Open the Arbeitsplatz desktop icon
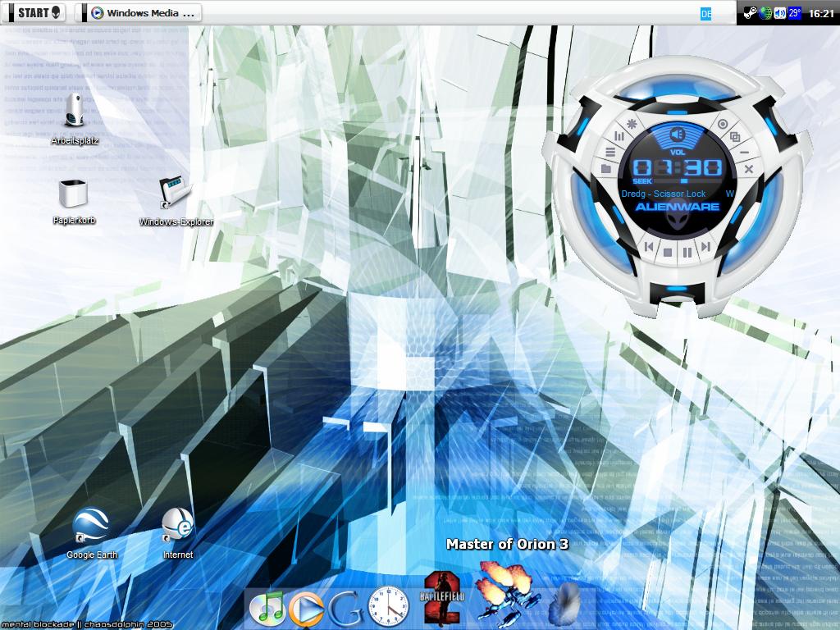 75,119
